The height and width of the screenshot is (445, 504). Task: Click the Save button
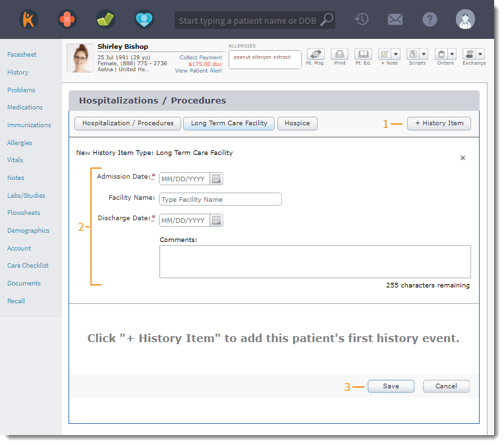click(391, 386)
